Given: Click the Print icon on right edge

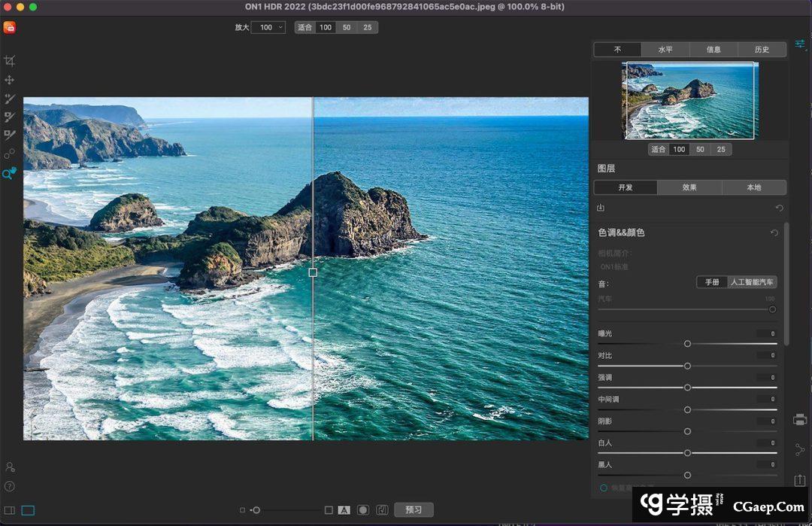Looking at the screenshot, I should click(x=800, y=419).
